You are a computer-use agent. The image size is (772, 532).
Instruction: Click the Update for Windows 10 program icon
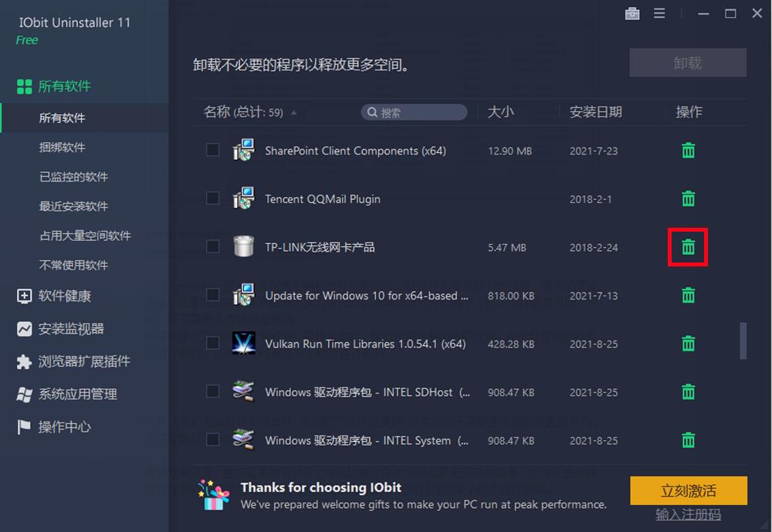point(244,295)
